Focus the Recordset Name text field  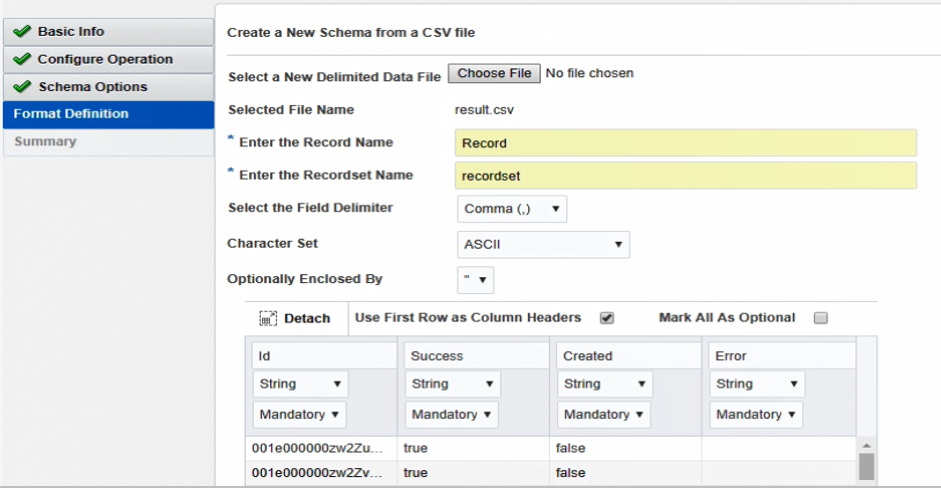click(685, 175)
